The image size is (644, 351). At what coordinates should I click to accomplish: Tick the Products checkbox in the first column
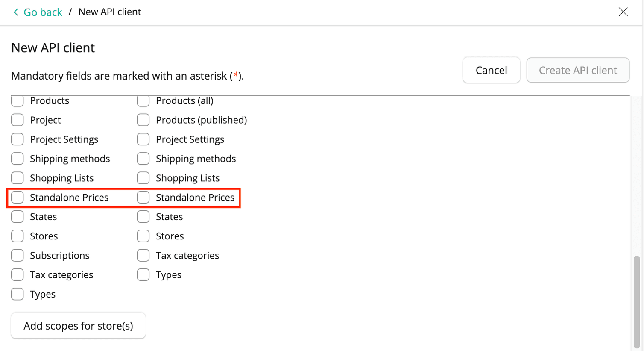click(18, 101)
